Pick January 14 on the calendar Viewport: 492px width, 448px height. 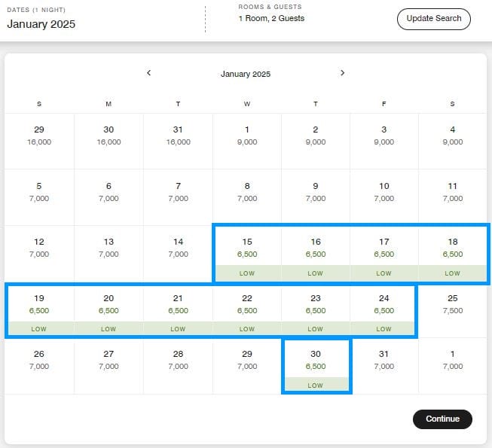(x=178, y=253)
